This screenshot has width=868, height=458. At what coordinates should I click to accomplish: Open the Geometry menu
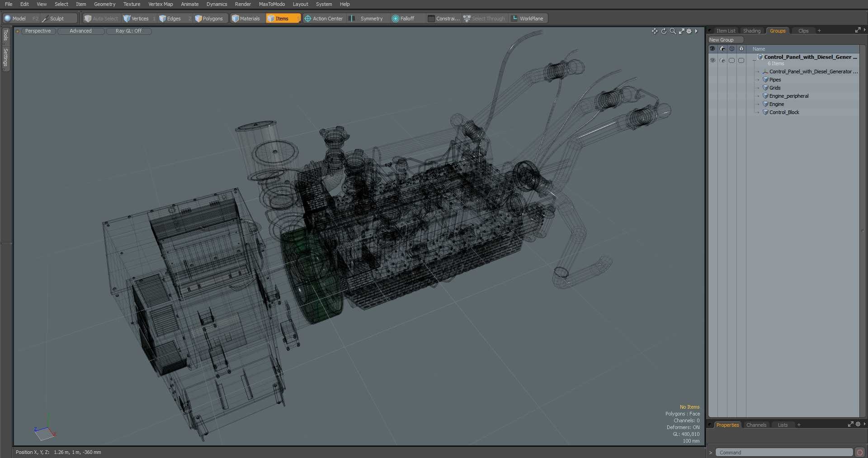tap(104, 4)
